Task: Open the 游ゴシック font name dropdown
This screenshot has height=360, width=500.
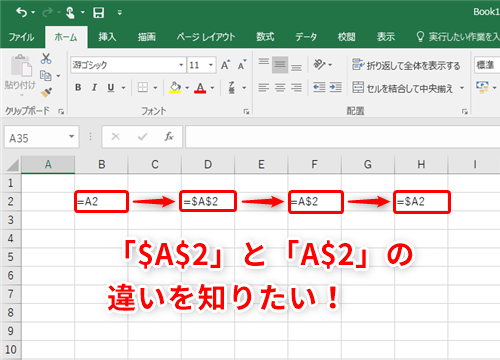Action: pyautogui.click(x=181, y=65)
